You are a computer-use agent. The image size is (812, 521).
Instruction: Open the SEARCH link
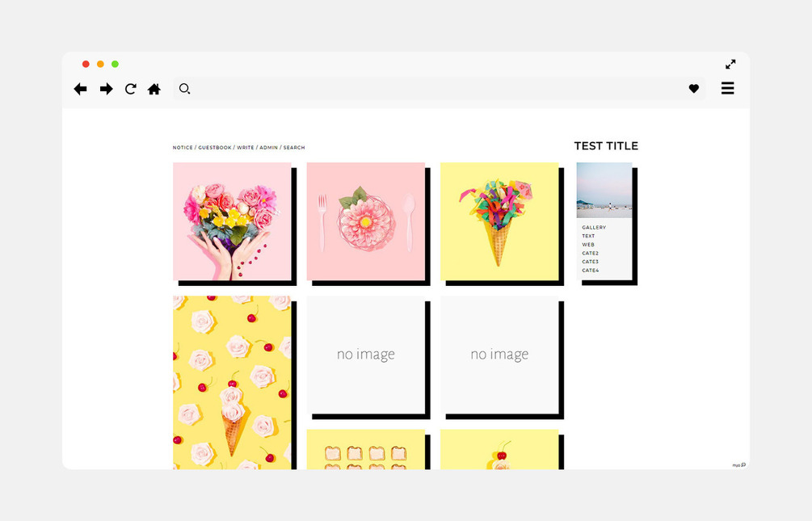[294, 148]
